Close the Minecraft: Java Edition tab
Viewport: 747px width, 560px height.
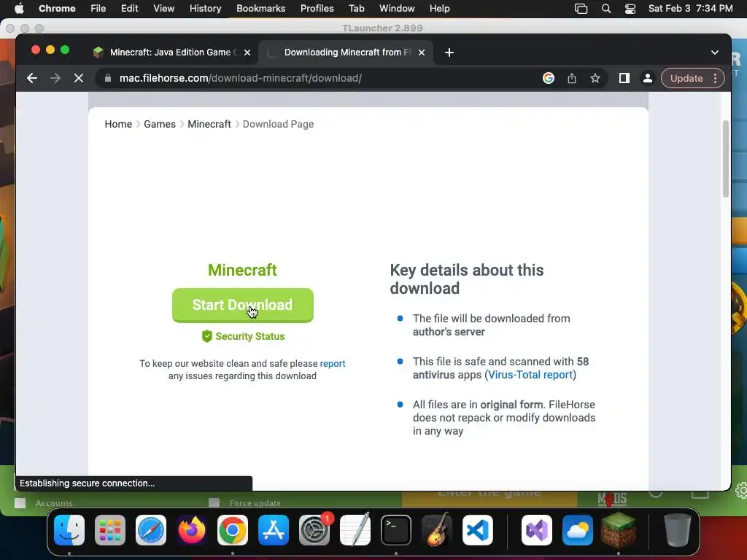pos(247,52)
